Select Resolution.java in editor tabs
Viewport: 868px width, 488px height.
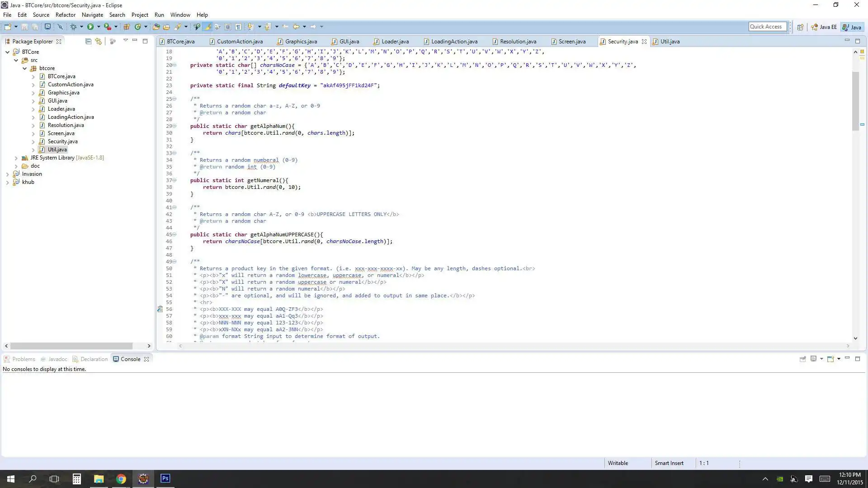point(518,41)
